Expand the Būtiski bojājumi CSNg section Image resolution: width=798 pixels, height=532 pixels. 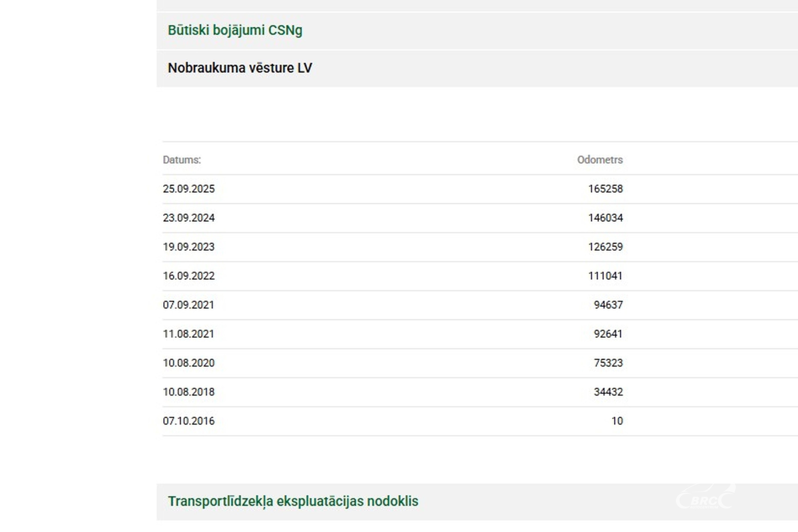235,30
